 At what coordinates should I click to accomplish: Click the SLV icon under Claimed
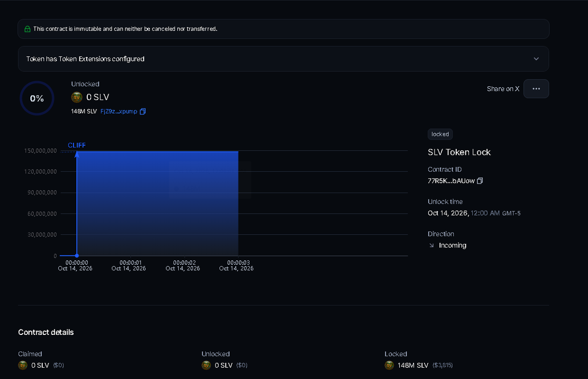tap(23, 365)
